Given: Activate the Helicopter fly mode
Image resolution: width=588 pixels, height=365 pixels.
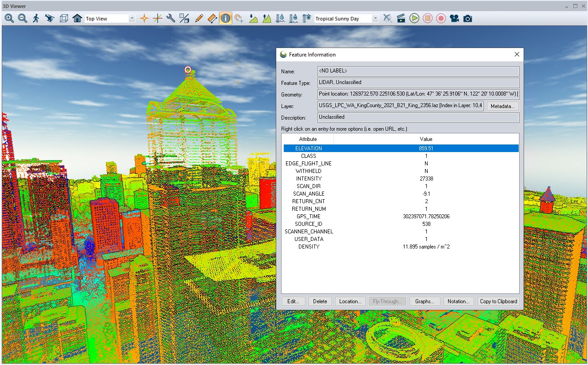Looking at the screenshot, I should [x=49, y=18].
